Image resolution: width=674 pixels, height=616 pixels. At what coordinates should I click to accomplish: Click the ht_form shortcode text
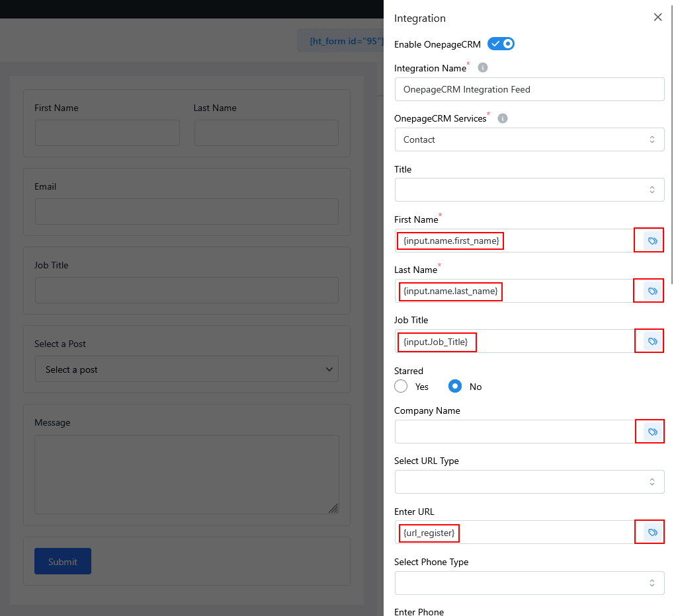(345, 41)
